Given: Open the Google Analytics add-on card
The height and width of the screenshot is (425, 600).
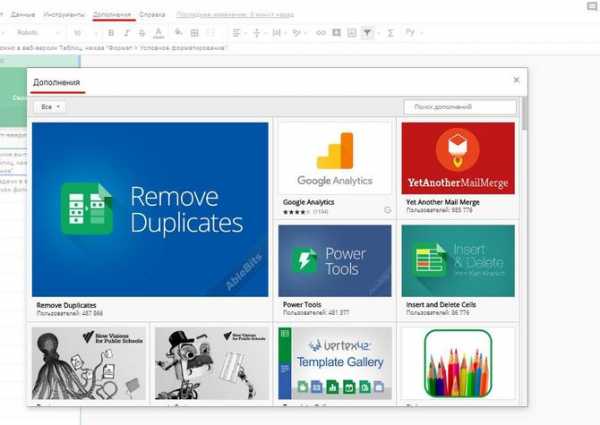Looking at the screenshot, I should point(335,157).
